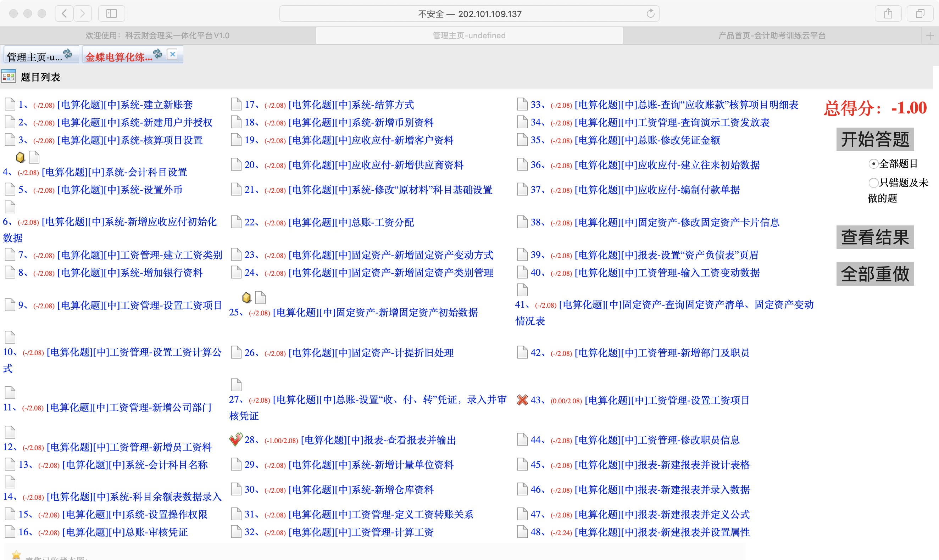
Task: Open question 1 系统-建立新账套 link
Action: coord(125,105)
